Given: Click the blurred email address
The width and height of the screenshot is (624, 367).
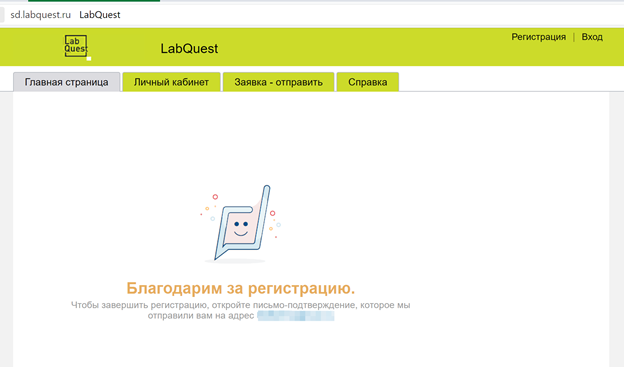Looking at the screenshot, I should click(296, 316).
